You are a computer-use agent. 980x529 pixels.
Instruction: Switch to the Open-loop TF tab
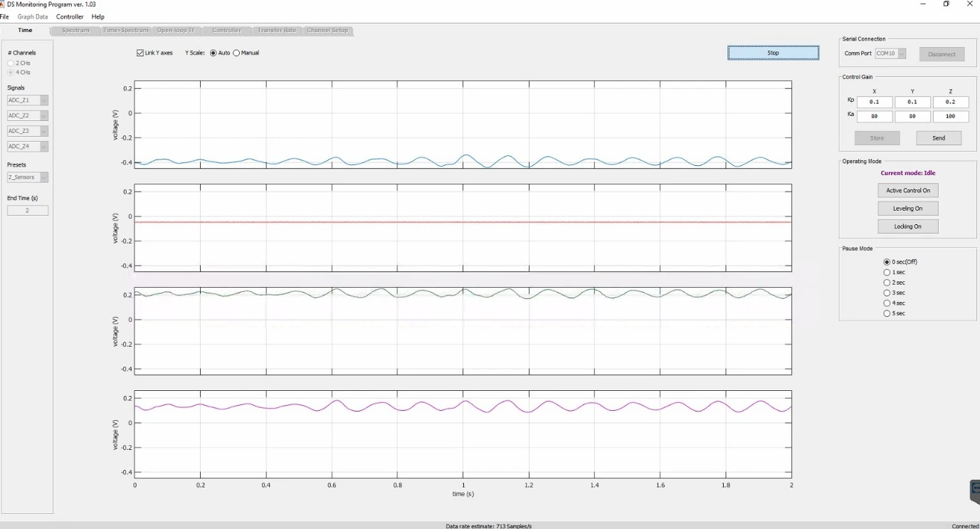pos(176,31)
